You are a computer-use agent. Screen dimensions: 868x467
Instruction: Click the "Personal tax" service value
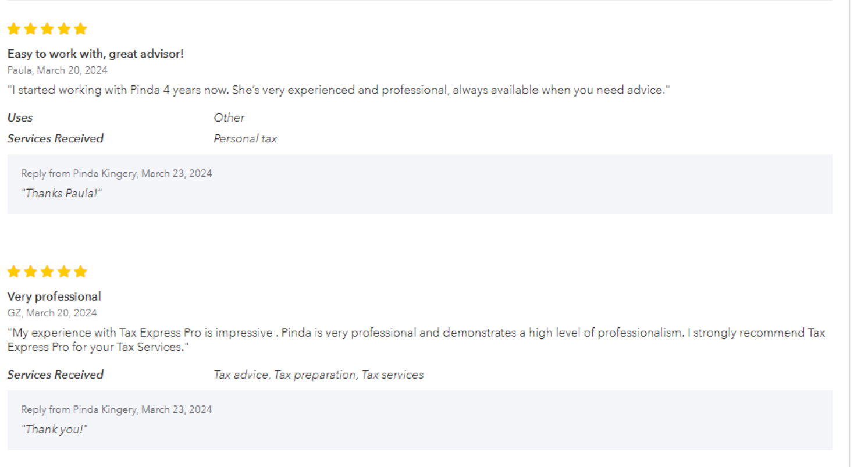point(245,139)
